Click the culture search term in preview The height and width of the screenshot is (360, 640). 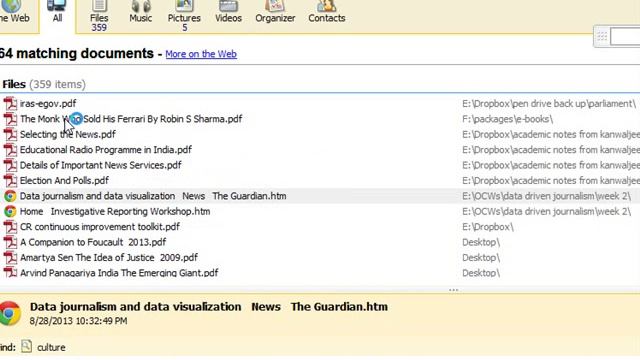click(x=51, y=347)
